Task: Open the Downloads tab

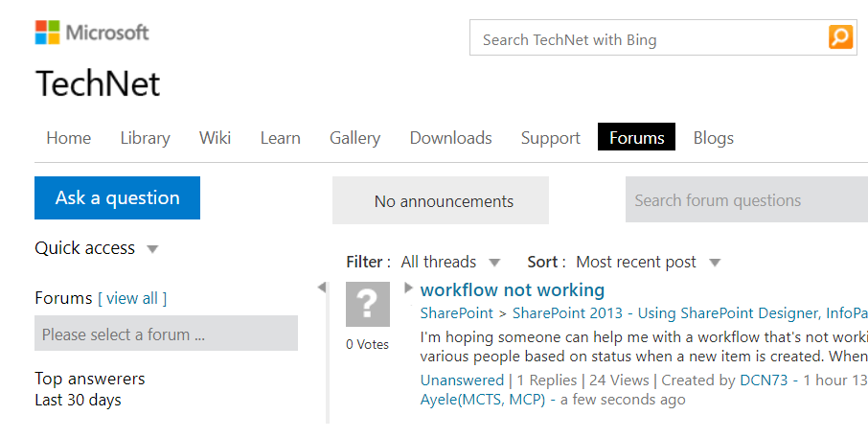Action: (x=450, y=137)
